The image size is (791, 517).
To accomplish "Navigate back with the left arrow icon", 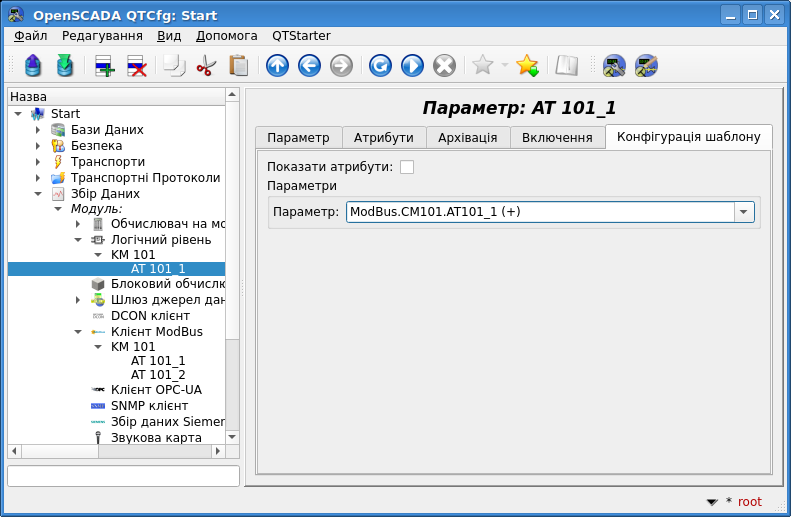I will point(309,66).
